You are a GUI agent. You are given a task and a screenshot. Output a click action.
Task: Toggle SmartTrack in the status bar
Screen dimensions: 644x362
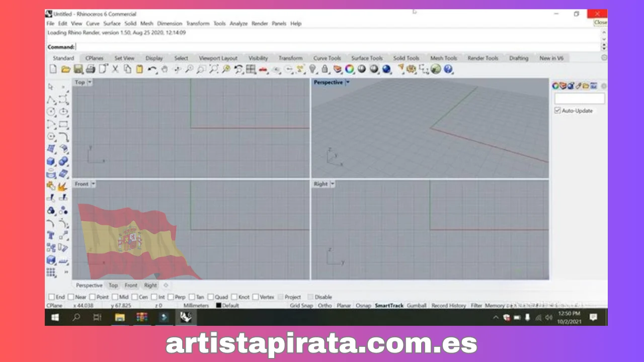click(389, 306)
